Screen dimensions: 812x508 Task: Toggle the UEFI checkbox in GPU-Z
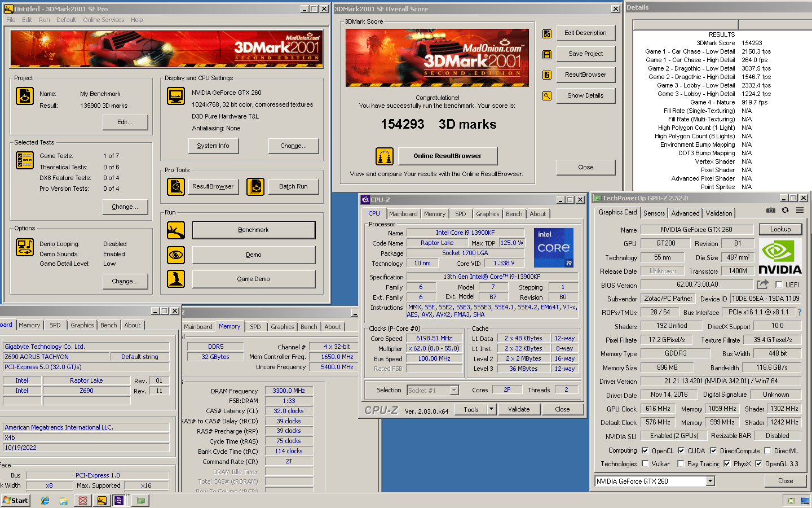click(779, 285)
